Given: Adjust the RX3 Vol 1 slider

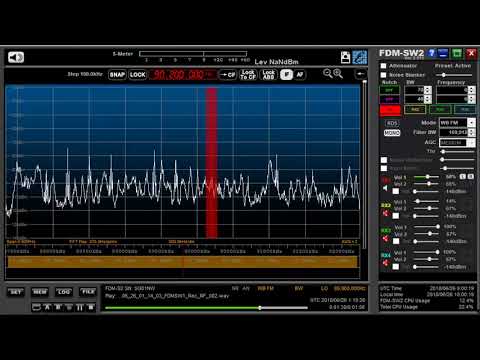Looking at the screenshot, I should [x=427, y=227].
